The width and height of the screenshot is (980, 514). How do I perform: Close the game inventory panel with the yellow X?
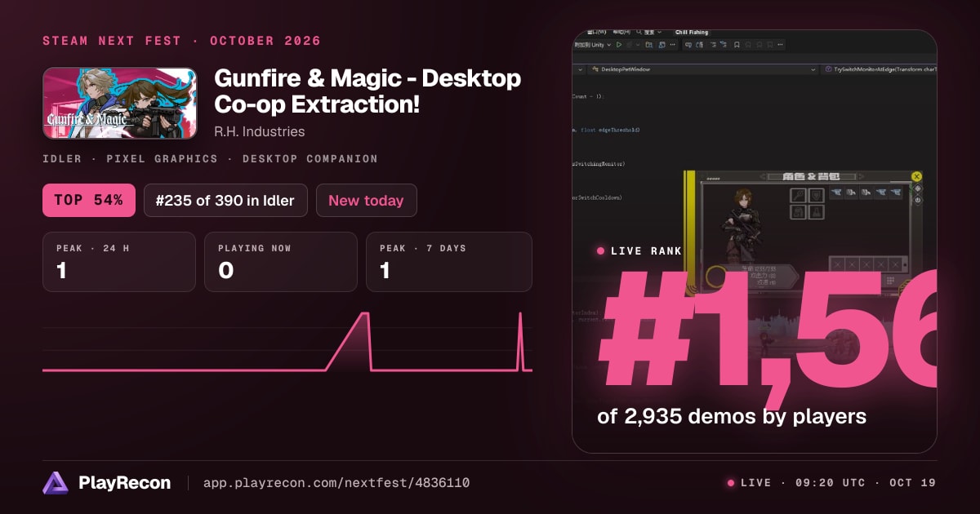point(916,176)
